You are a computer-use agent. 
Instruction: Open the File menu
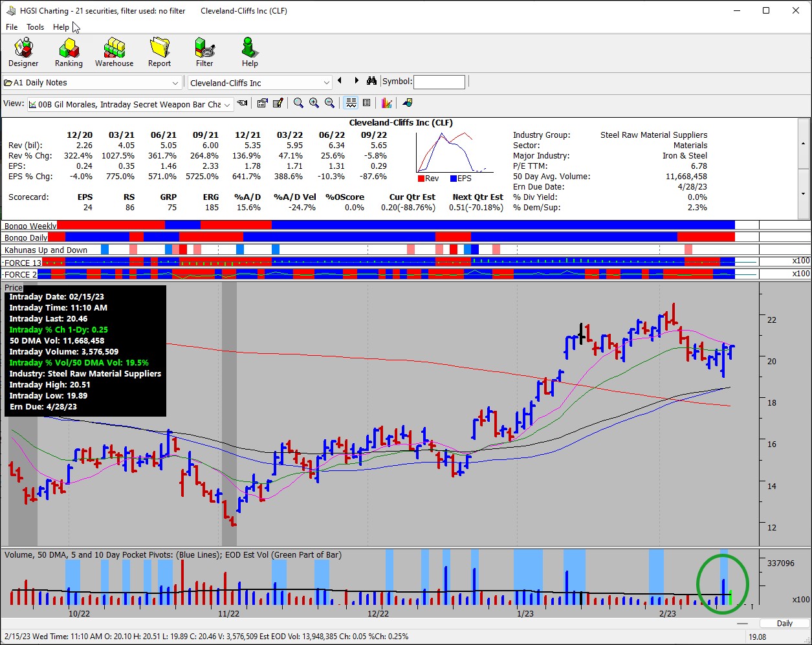pos(12,27)
